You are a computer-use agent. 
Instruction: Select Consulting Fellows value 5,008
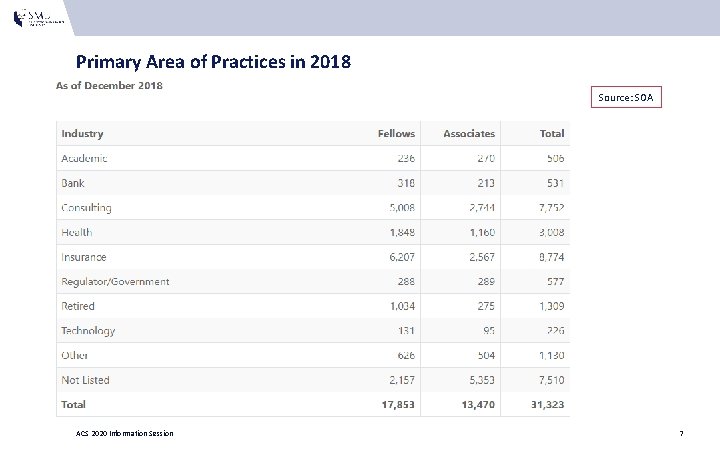pyautogui.click(x=402, y=208)
